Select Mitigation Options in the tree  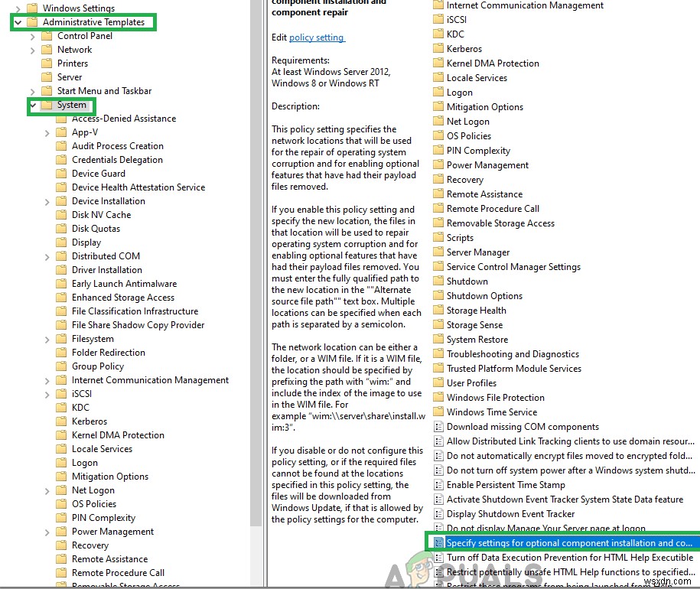point(110,477)
